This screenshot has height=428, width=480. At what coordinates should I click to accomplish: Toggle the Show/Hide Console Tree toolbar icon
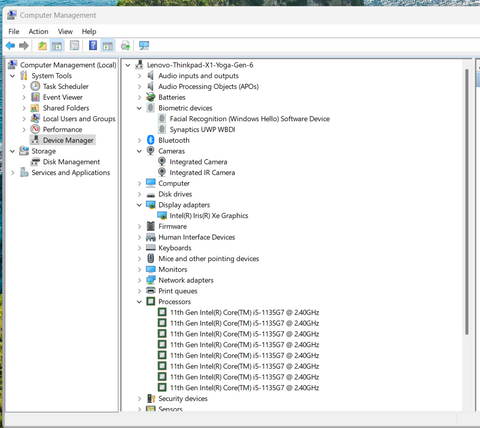tap(57, 45)
